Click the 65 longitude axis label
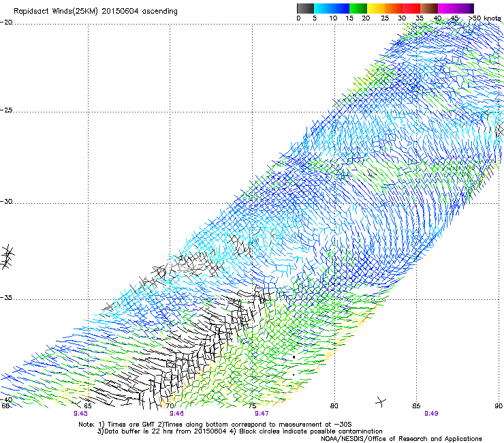Screen dimensions: 504x443 [x=88, y=406]
